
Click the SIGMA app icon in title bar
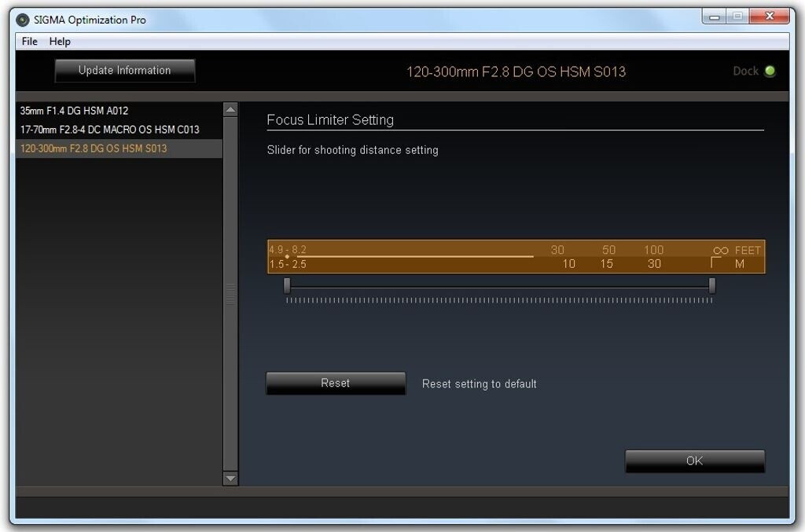23,20
